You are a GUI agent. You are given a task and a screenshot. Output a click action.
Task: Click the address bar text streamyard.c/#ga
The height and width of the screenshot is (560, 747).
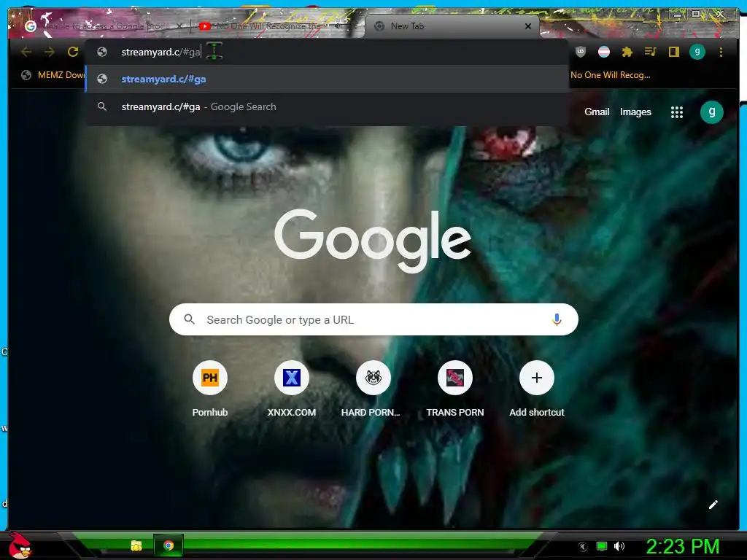click(x=161, y=52)
